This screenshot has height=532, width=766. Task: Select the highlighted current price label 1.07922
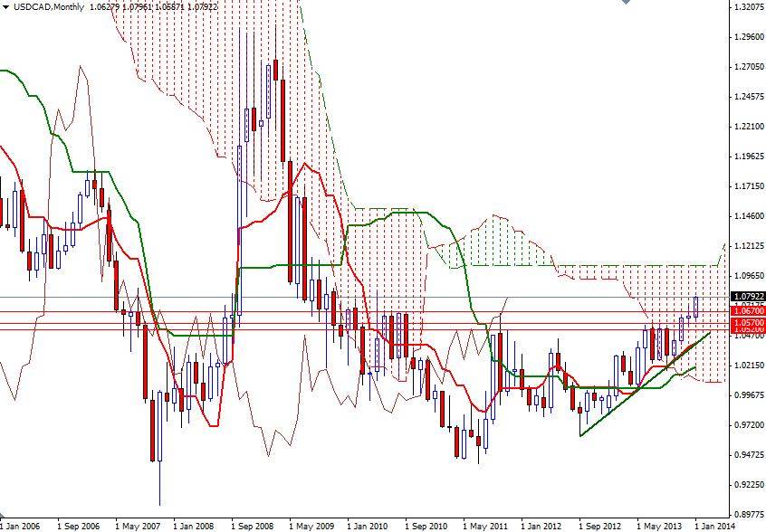click(x=748, y=296)
